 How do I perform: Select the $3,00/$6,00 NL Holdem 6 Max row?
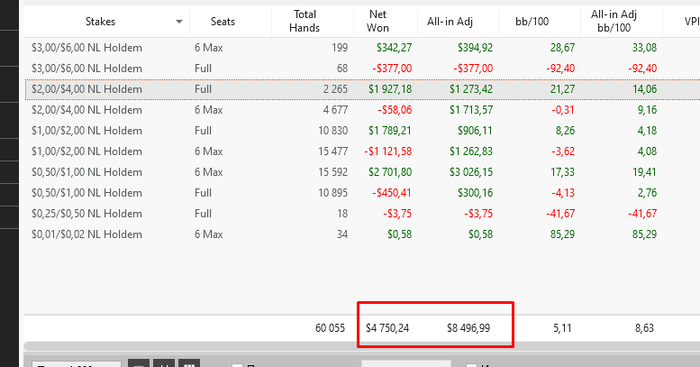[x=362, y=48]
